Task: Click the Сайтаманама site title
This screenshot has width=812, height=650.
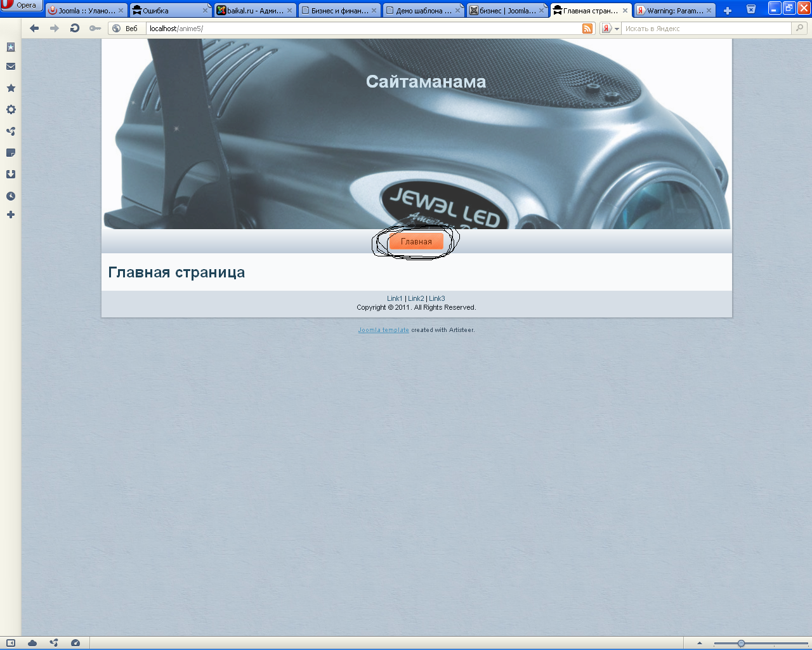Action: tap(426, 81)
